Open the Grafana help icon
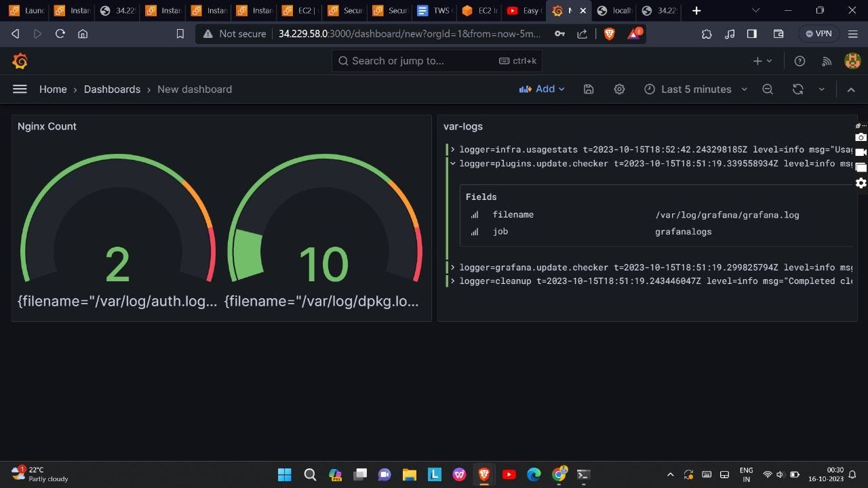Image resolution: width=868 pixels, height=488 pixels. coord(800,61)
